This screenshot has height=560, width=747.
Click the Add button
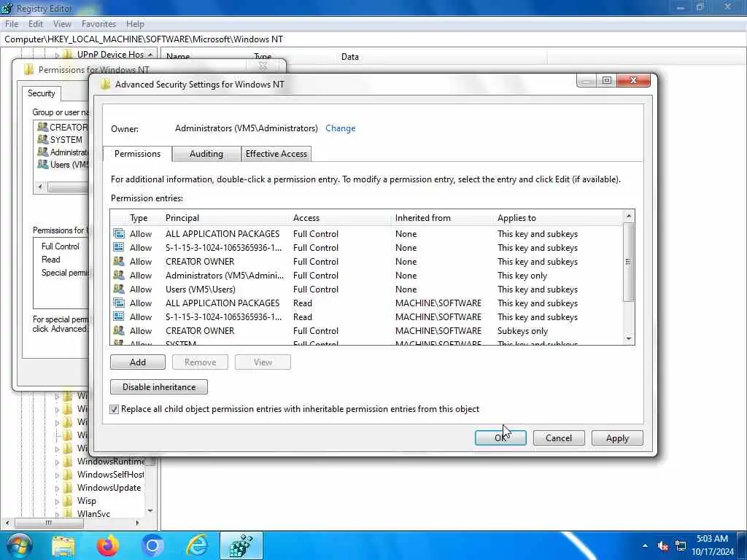(x=138, y=362)
